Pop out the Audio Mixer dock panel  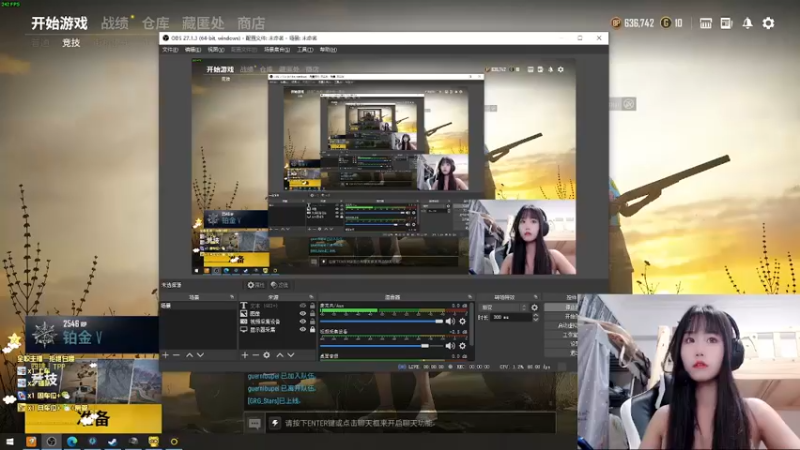click(470, 297)
